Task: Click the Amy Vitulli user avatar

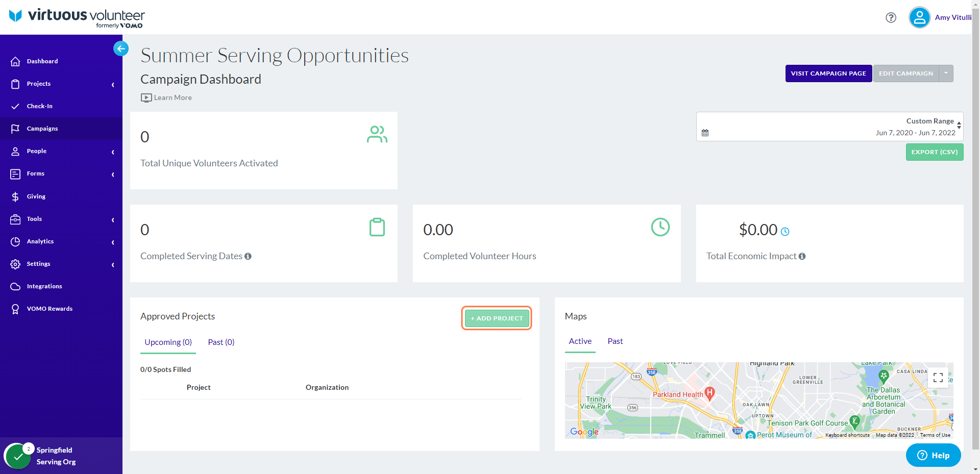Action: [x=919, y=17]
